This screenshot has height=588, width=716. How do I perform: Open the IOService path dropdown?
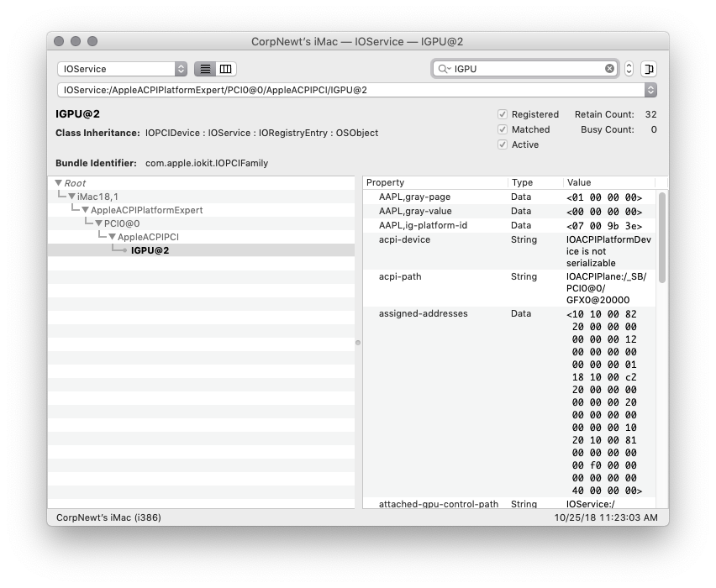[650, 90]
